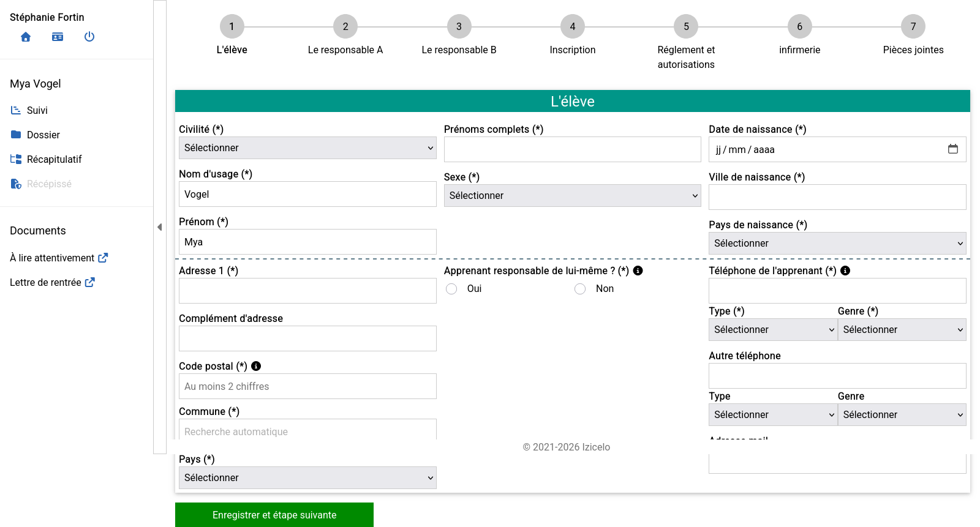Click the Mya Vogel student name
Viewport: 980px width, 527px height.
[36, 84]
